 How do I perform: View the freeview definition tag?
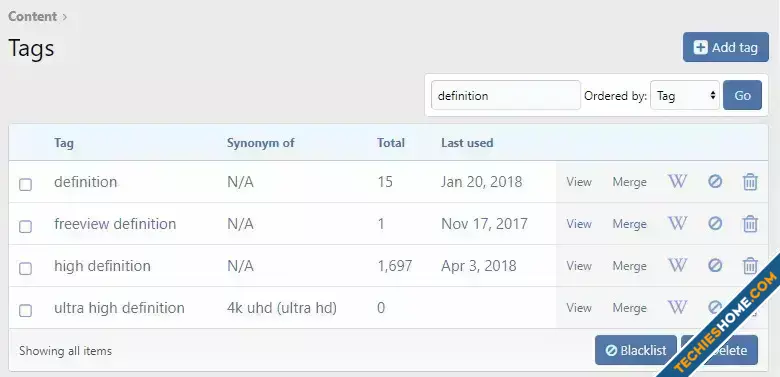click(x=579, y=224)
